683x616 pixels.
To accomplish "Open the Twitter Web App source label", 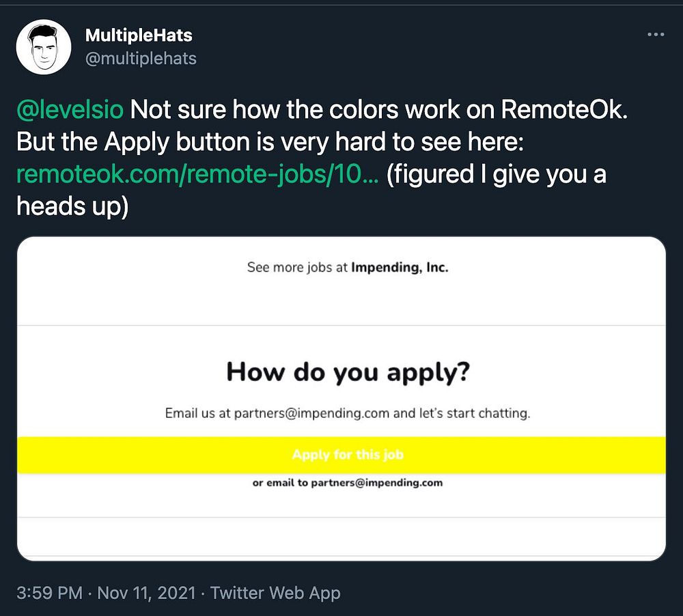I will [x=275, y=593].
